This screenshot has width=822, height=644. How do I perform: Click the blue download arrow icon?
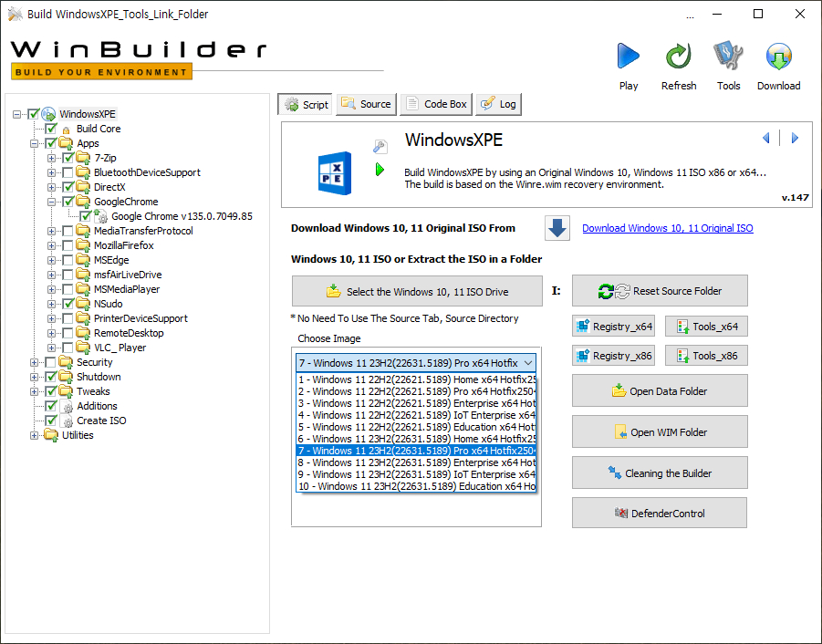[557, 228]
